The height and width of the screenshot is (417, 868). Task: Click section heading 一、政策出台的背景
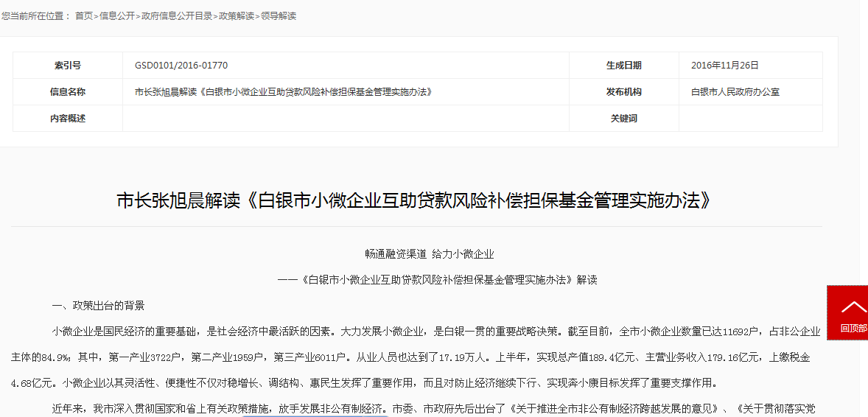(x=98, y=306)
